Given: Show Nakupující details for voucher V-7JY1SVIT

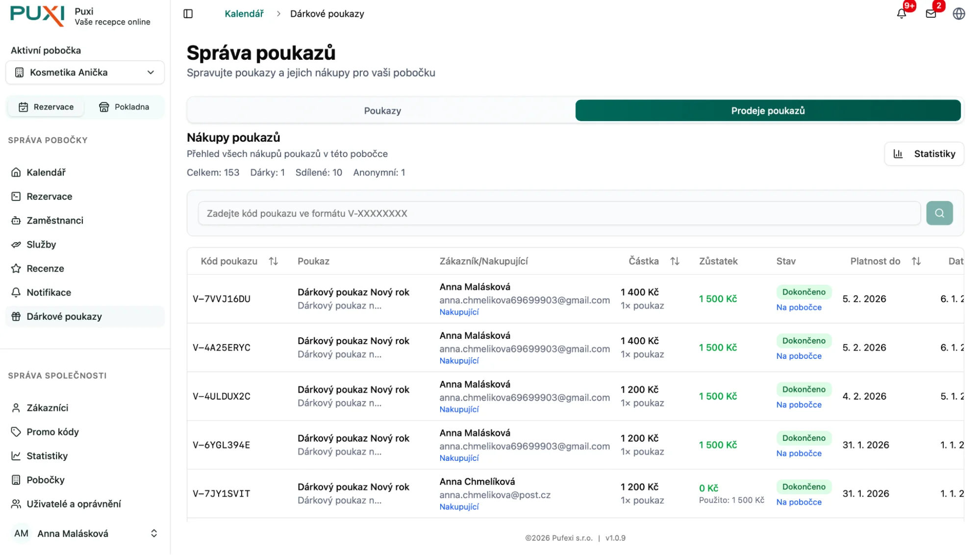Looking at the screenshot, I should coord(459,506).
